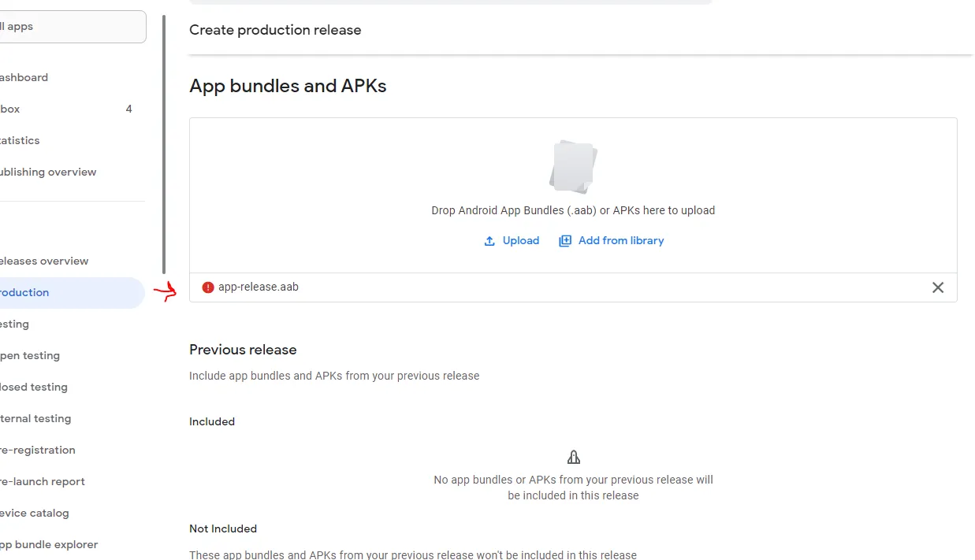Open Internal testing page
The width and height of the screenshot is (975, 560).
(x=36, y=418)
